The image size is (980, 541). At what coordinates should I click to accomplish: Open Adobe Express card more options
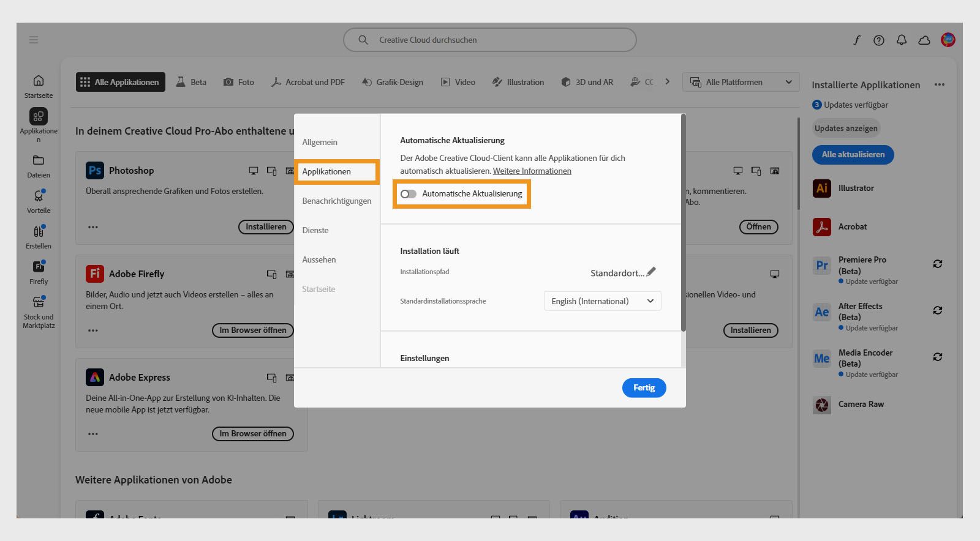pos(93,434)
